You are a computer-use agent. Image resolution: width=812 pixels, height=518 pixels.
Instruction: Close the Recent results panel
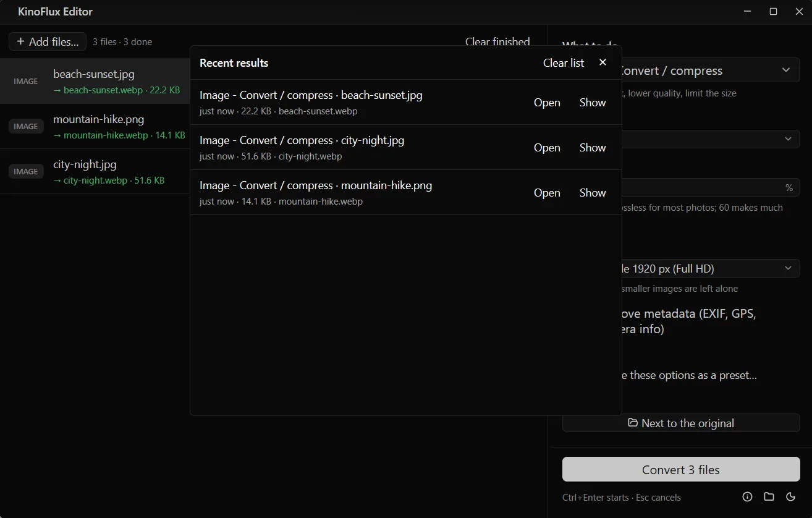pyautogui.click(x=603, y=62)
